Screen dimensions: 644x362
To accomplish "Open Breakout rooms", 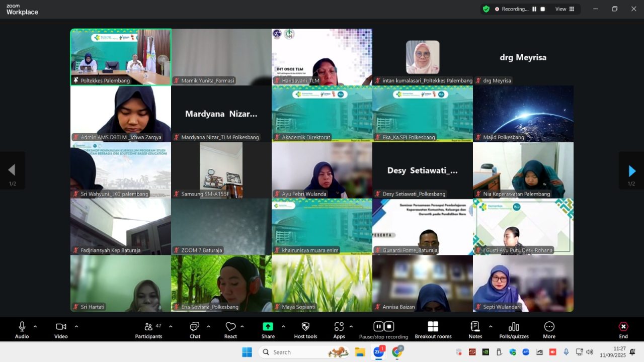I will click(x=433, y=329).
